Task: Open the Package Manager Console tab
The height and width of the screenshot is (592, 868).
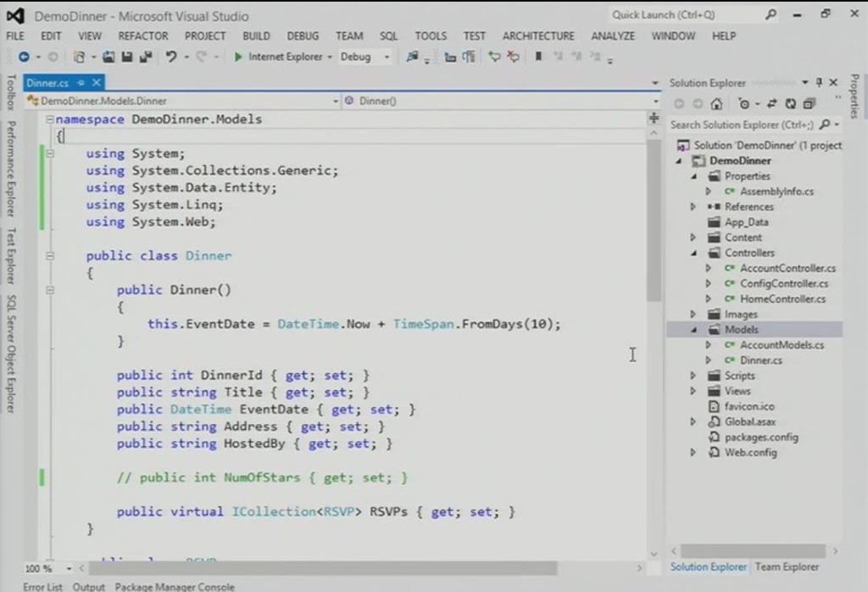Action: [x=175, y=586]
